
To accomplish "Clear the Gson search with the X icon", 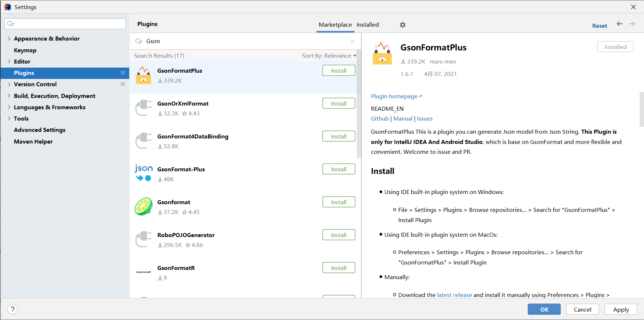I will (352, 41).
